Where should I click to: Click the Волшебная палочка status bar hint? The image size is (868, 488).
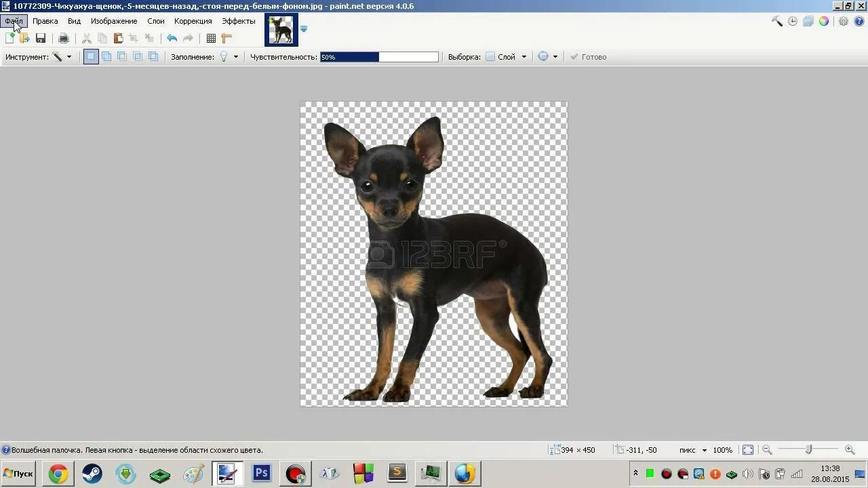coord(137,450)
